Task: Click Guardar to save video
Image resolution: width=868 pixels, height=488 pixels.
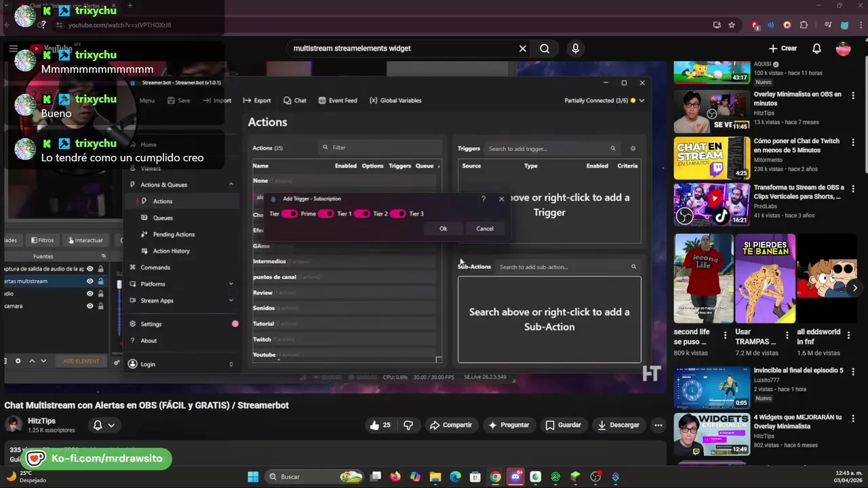Action: pyautogui.click(x=564, y=425)
